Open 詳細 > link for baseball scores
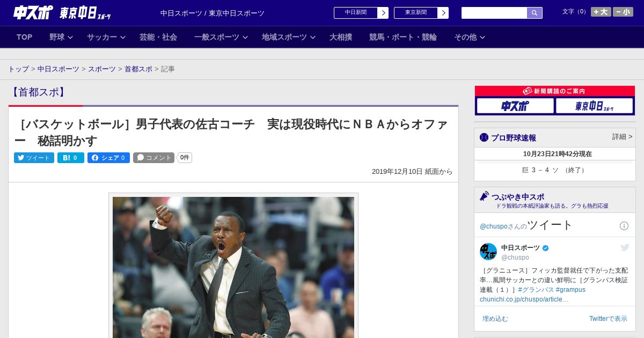The image size is (644, 338). click(622, 137)
